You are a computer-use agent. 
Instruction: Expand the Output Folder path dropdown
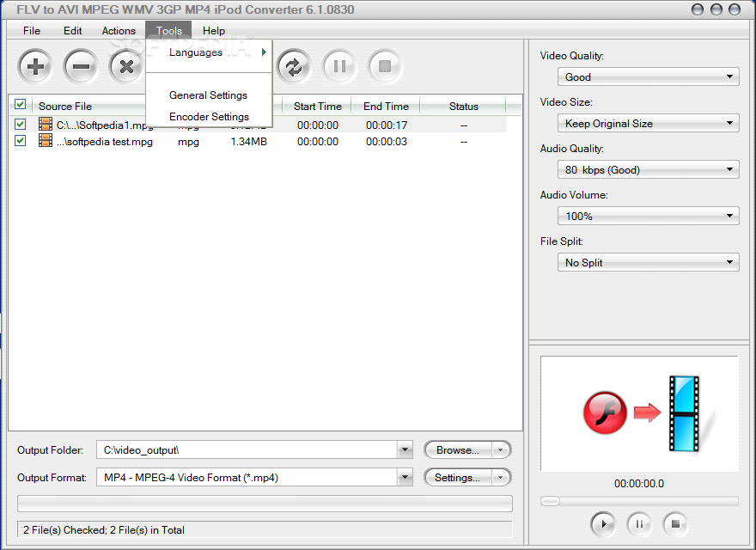coord(405,449)
